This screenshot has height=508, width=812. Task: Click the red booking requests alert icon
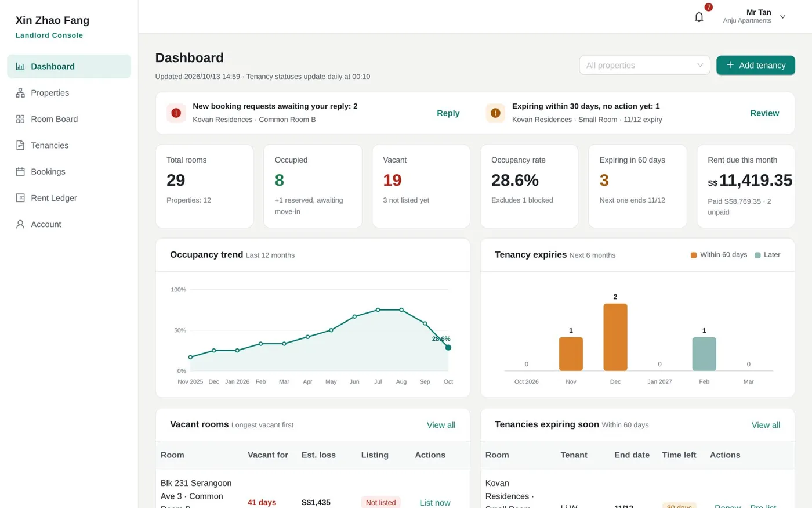176,113
